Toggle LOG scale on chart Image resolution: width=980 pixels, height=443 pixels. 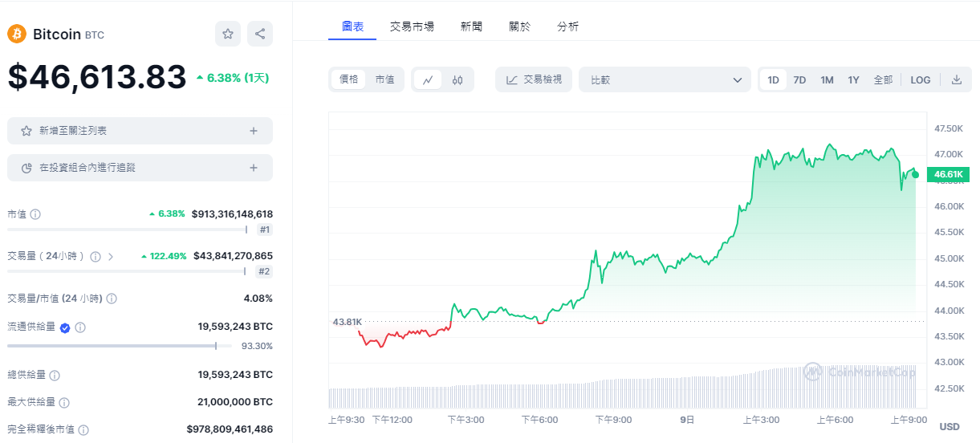[x=921, y=79]
